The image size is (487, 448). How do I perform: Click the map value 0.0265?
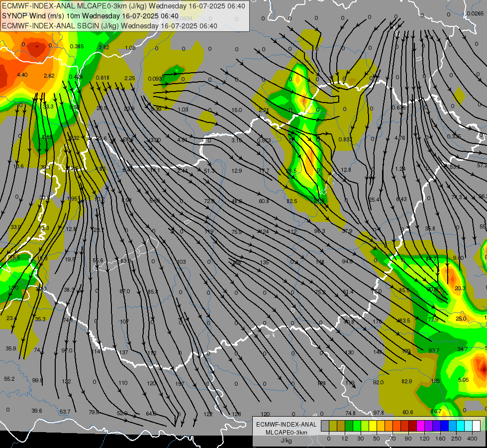pyautogui.click(x=475, y=13)
